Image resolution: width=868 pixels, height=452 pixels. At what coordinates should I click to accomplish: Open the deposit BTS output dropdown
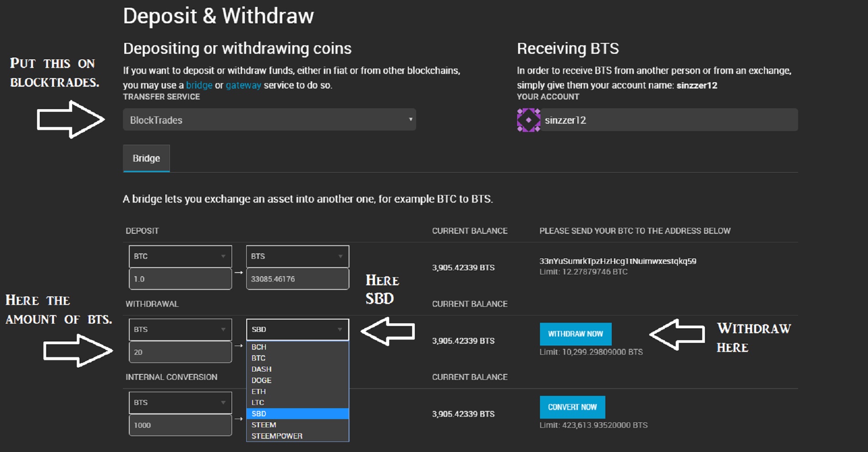point(297,256)
